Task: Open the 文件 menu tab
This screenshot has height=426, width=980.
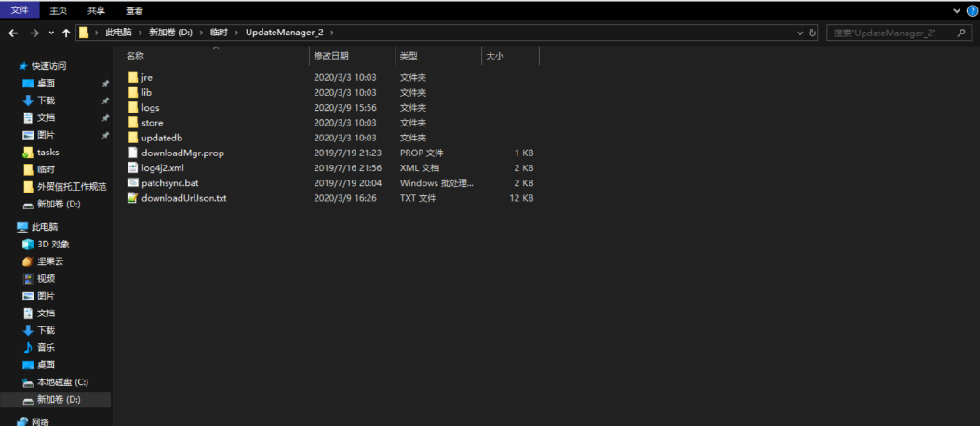Action: (x=20, y=10)
